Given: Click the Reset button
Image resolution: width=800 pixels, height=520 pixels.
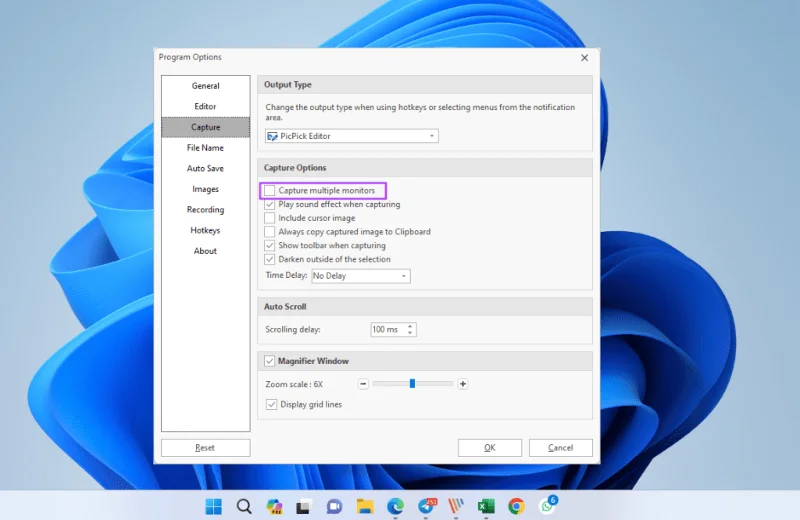Looking at the screenshot, I should 206,448.
